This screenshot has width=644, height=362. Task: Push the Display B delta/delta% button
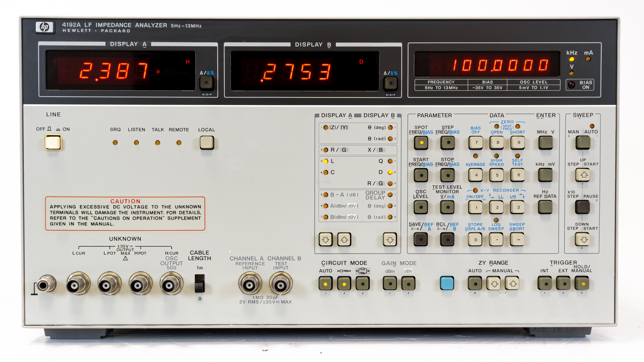click(x=390, y=83)
